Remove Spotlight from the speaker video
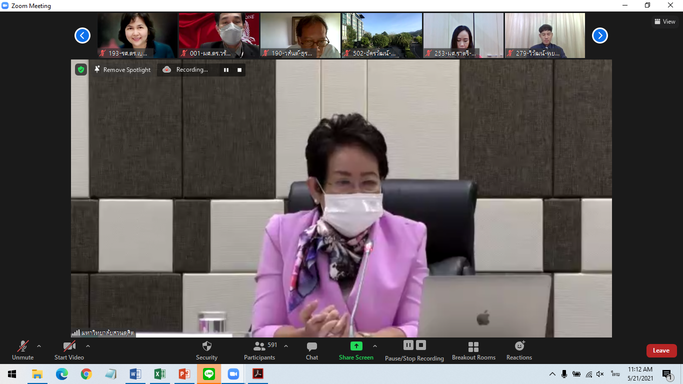 pyautogui.click(x=122, y=70)
